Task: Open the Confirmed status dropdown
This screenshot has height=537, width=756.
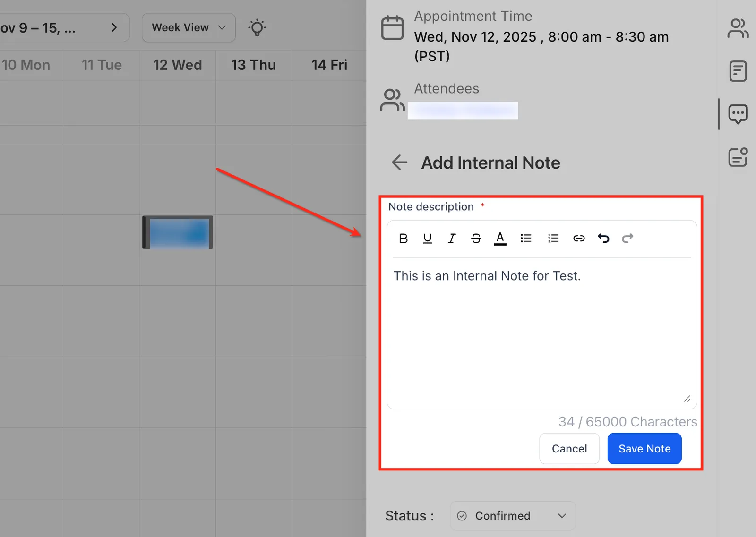Action: coord(513,516)
